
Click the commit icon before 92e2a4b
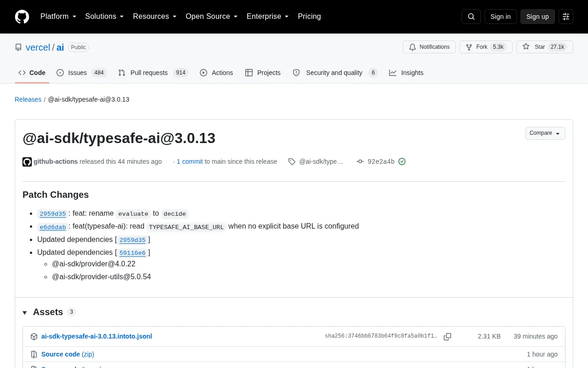click(x=360, y=161)
